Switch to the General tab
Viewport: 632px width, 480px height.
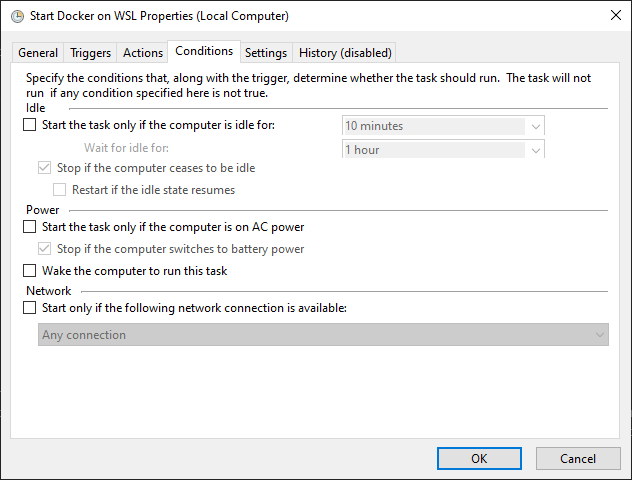pos(38,53)
